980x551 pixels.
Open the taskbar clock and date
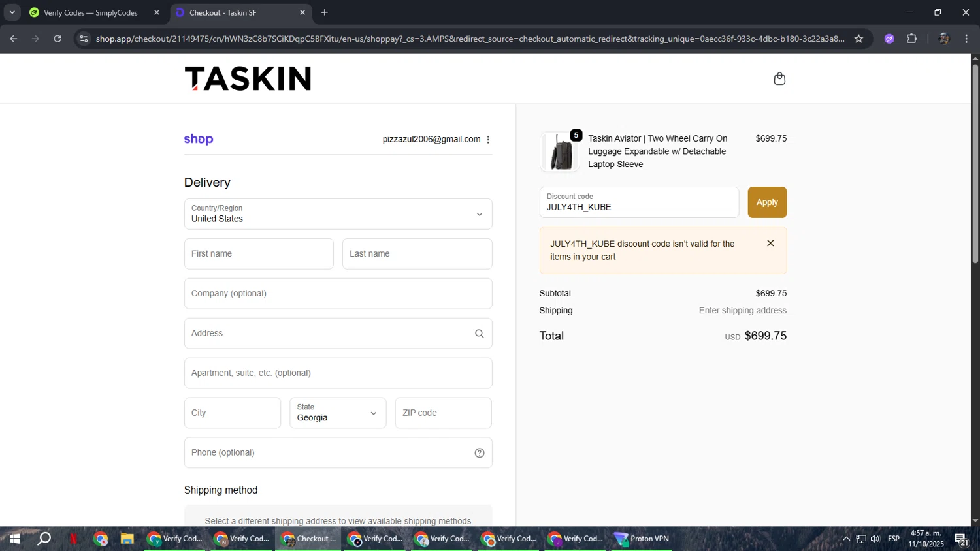click(x=926, y=539)
